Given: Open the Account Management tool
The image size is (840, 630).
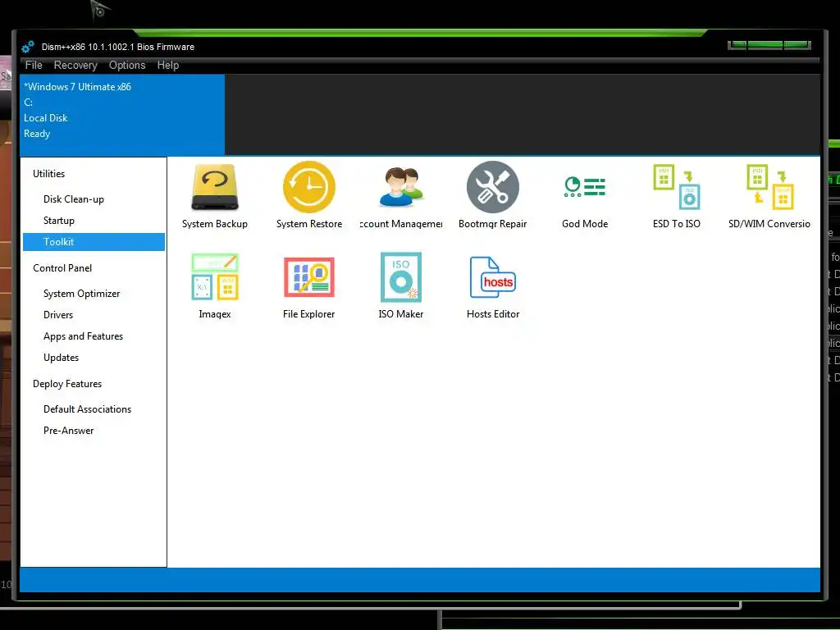Looking at the screenshot, I should click(x=401, y=196).
